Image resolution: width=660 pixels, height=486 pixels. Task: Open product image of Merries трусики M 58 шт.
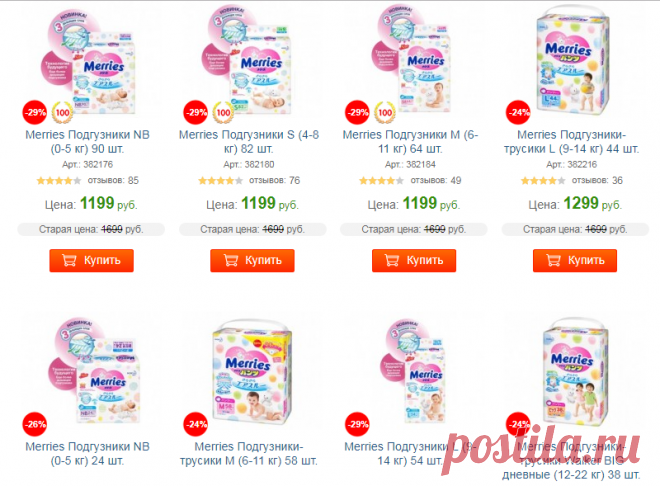[252, 372]
